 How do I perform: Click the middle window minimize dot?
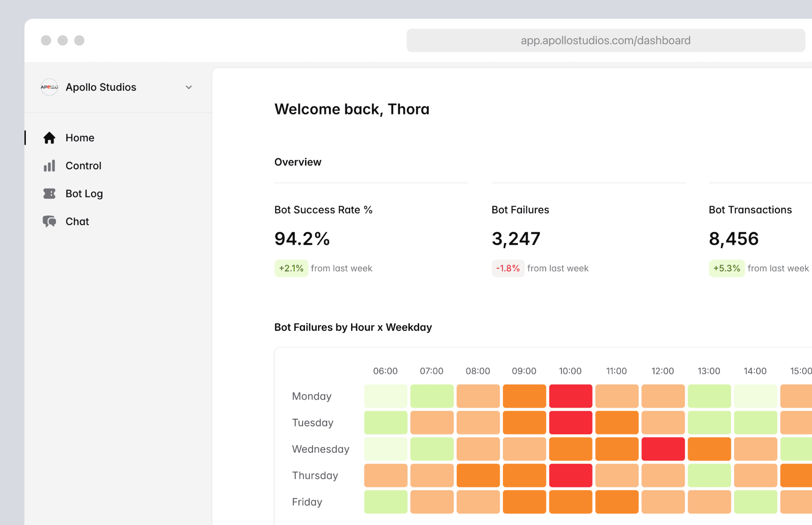point(62,40)
